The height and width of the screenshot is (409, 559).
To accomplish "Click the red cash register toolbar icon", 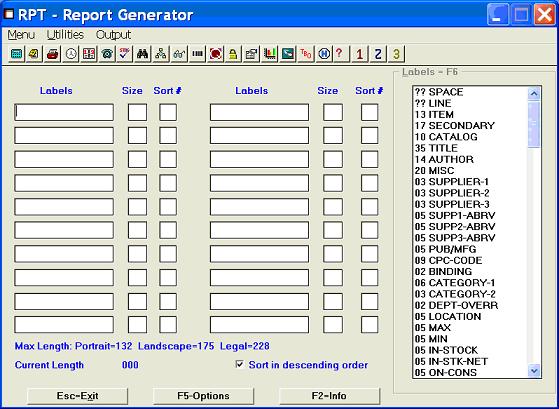I will point(52,54).
